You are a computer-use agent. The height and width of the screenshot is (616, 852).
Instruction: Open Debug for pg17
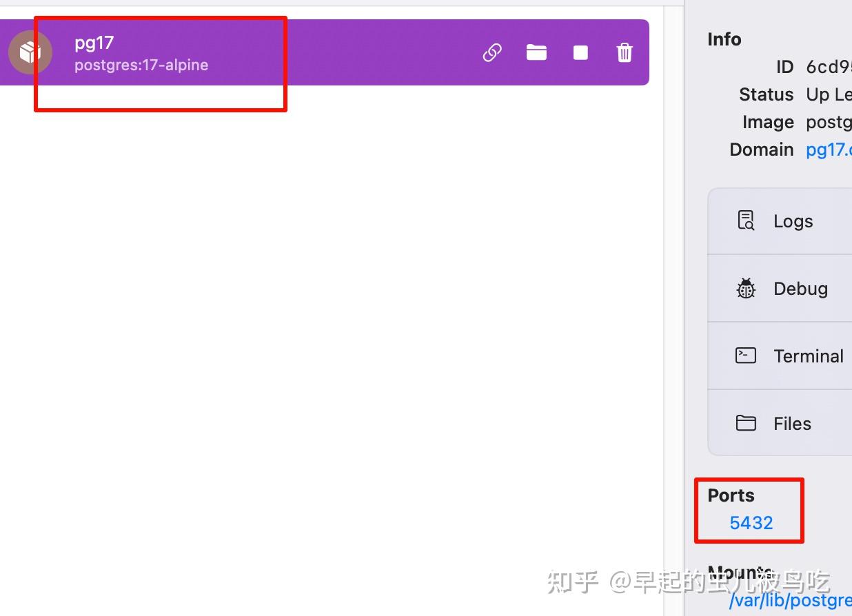click(x=800, y=289)
